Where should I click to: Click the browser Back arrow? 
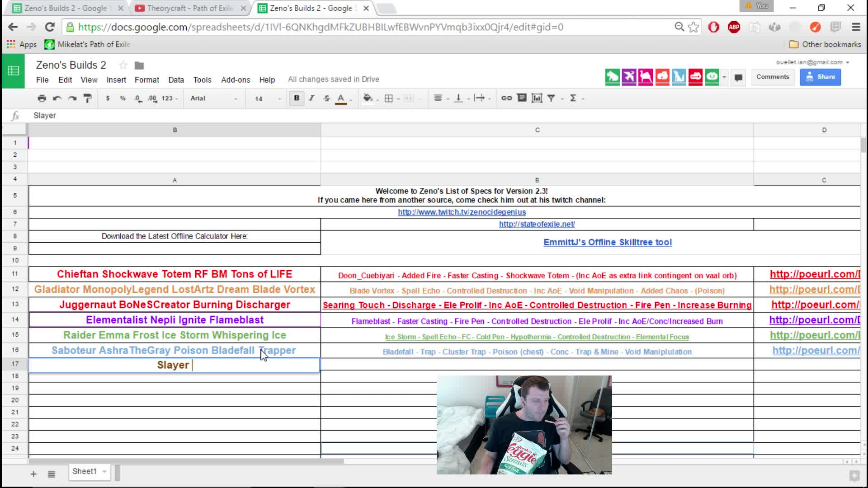coord(13,27)
